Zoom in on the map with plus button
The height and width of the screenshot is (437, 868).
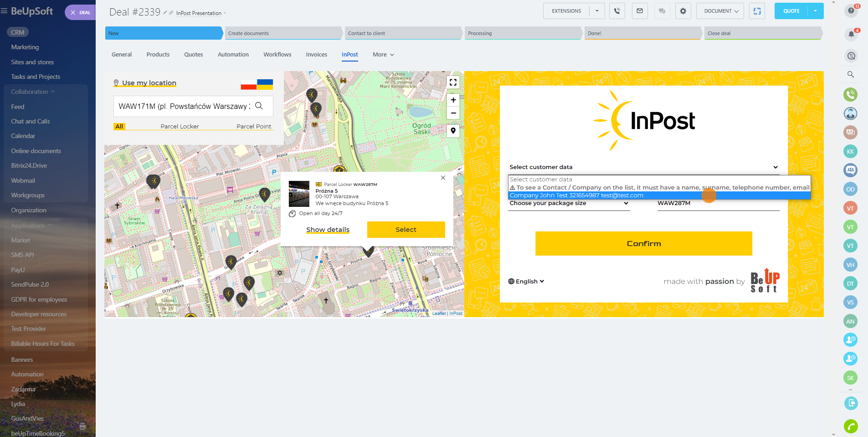(453, 100)
